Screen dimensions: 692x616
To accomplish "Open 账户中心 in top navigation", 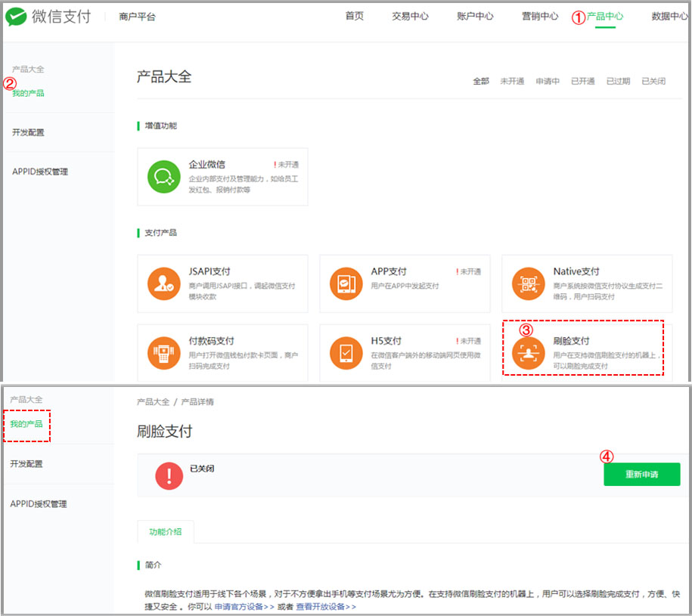I will pyautogui.click(x=475, y=17).
